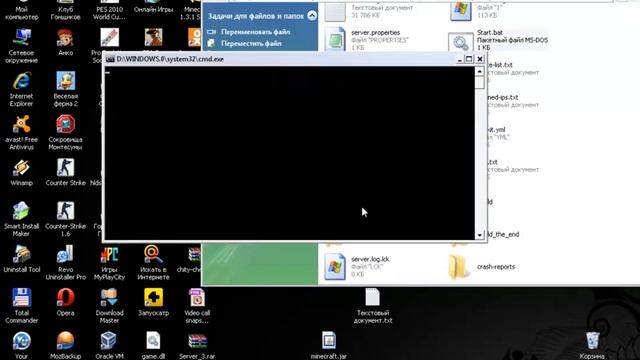Select the MozBackup desktop icon
Image resolution: width=640 pixels, height=360 pixels.
65,341
